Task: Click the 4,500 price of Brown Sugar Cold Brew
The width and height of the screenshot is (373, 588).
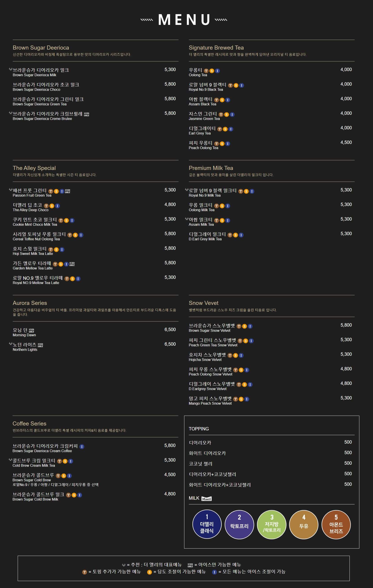Action: pyautogui.click(x=170, y=474)
